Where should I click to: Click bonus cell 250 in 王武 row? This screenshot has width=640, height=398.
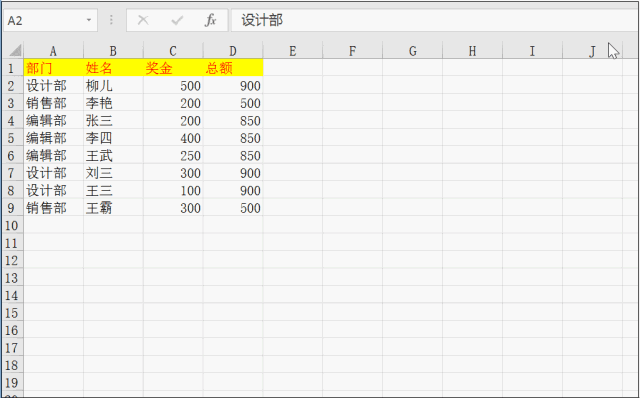173,156
